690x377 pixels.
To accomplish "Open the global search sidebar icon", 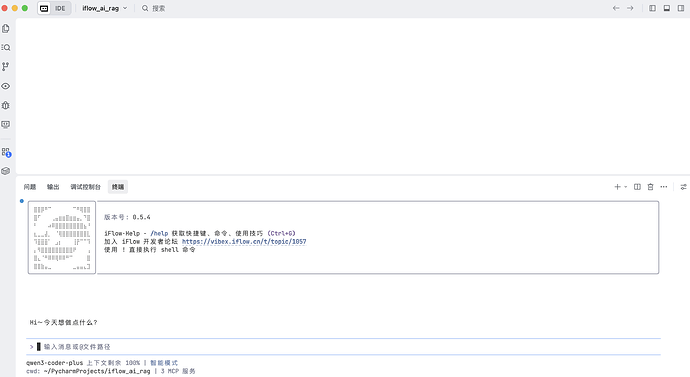I will click(6, 48).
